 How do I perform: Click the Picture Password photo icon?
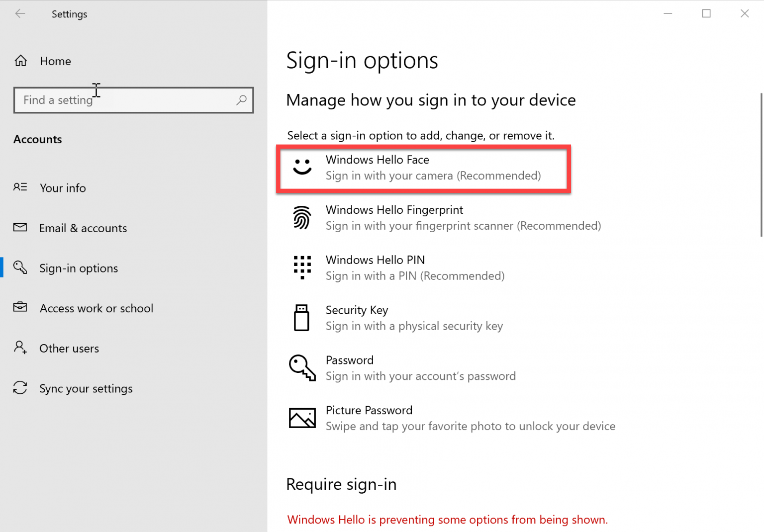click(302, 418)
